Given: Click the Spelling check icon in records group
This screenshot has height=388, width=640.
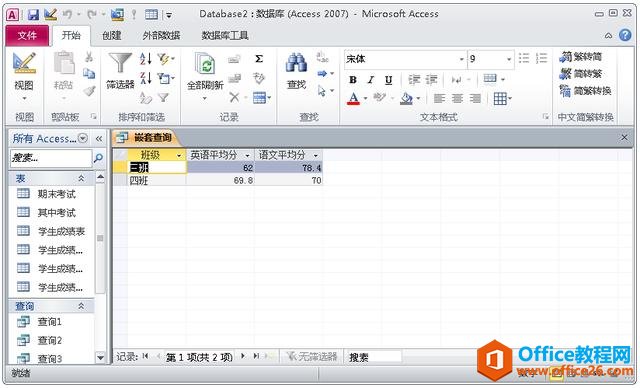Looking at the screenshot, I should (259, 78).
